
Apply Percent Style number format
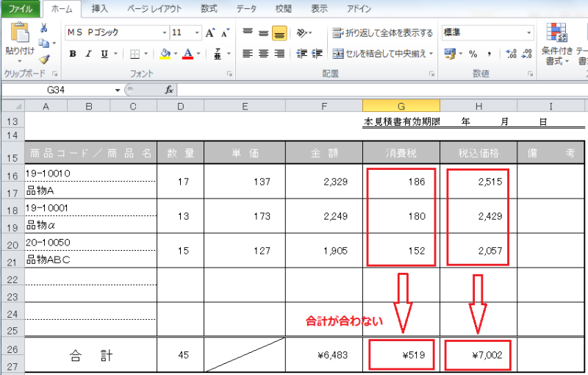473,54
